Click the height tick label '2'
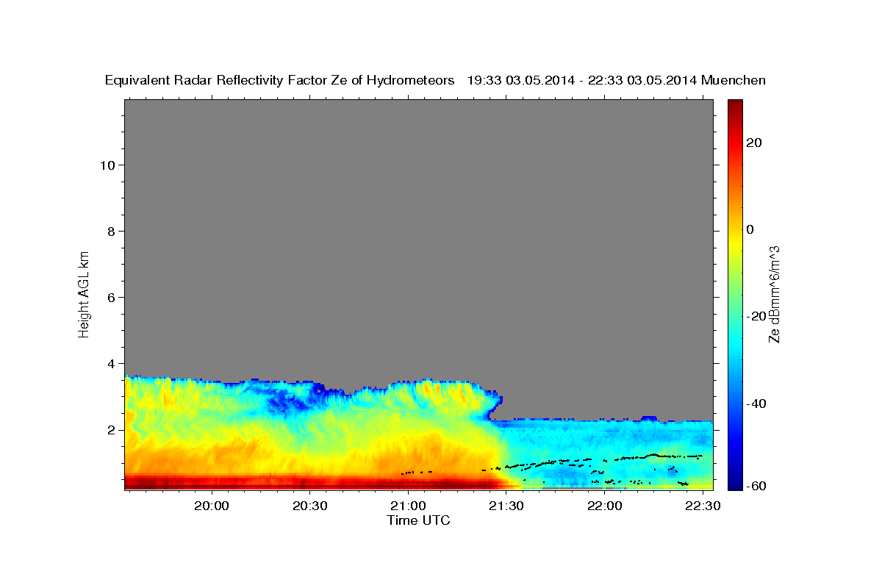 point(111,429)
